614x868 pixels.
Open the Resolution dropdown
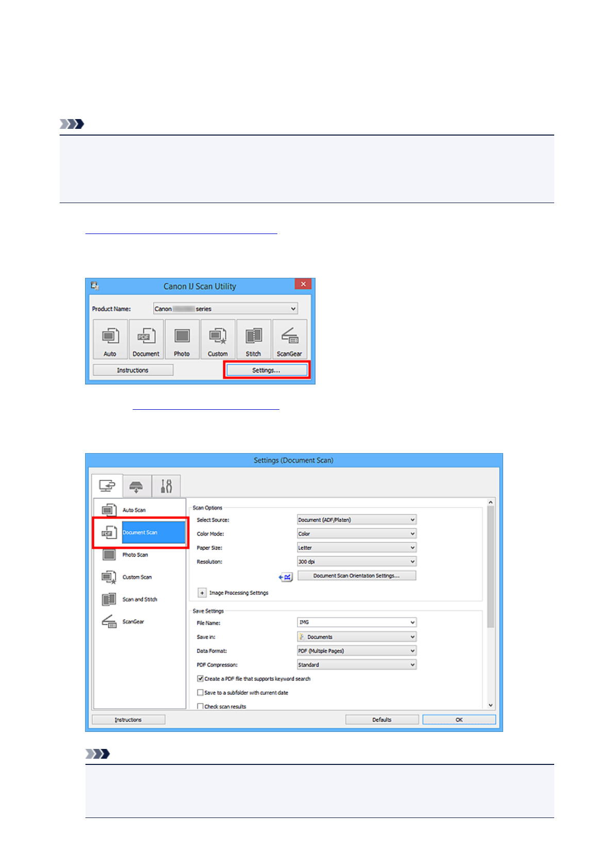click(x=356, y=562)
